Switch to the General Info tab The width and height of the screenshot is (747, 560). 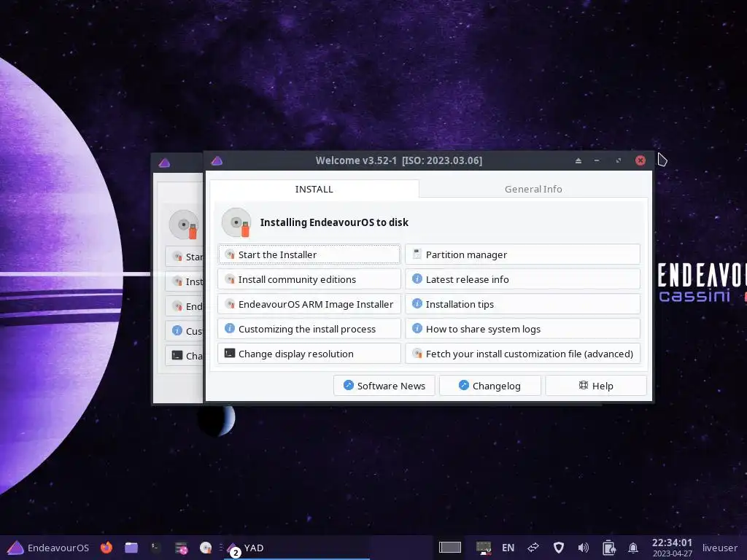(x=533, y=189)
